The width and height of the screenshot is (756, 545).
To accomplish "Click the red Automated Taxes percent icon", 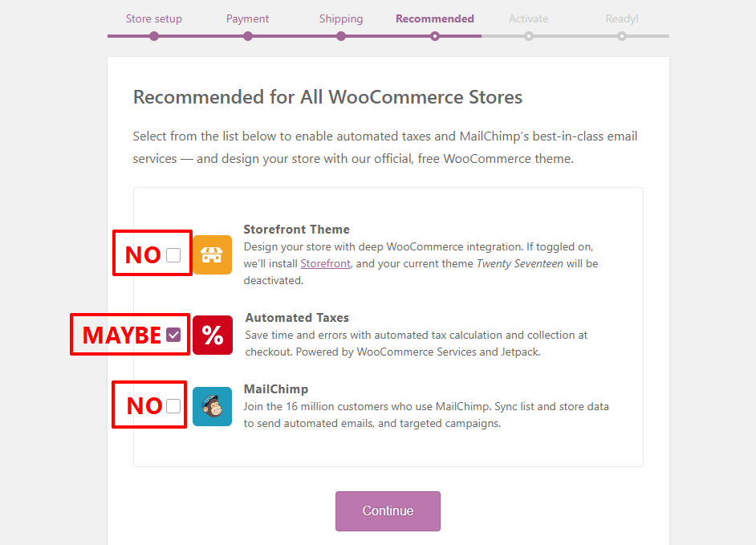I will [x=212, y=335].
